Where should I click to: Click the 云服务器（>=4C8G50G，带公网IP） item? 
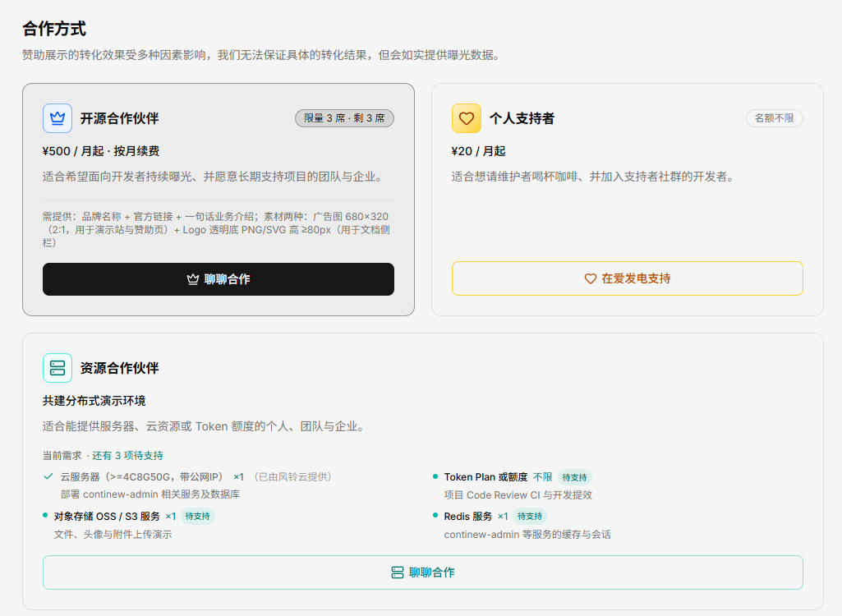tap(142, 477)
